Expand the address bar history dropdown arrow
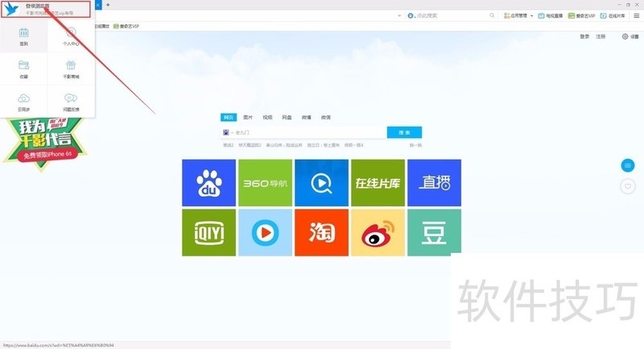 [x=399, y=15]
